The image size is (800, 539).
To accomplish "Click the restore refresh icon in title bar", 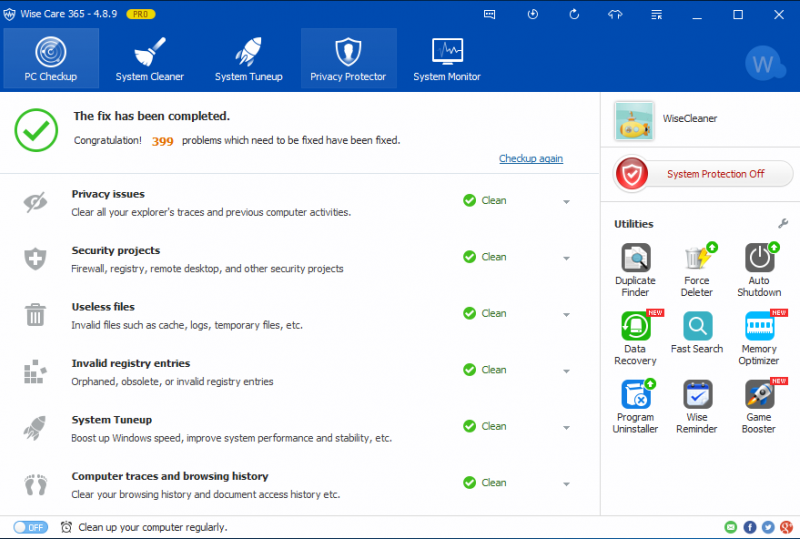I will [574, 14].
